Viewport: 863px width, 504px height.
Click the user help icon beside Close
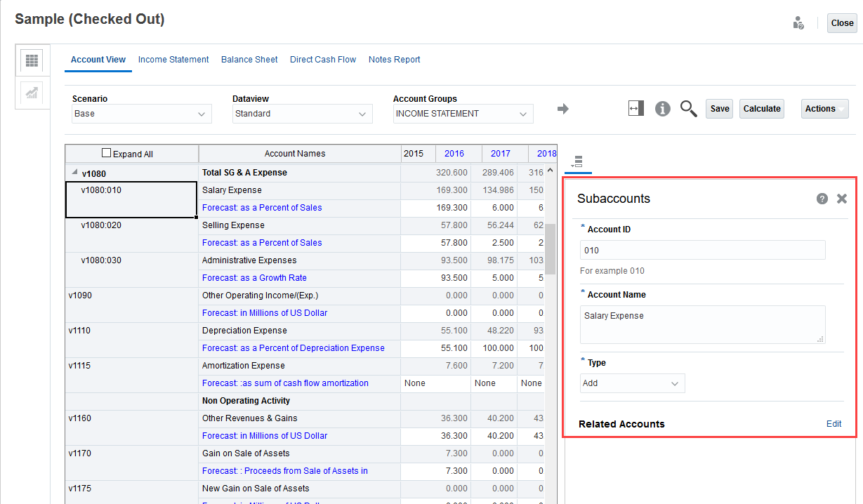pos(798,23)
